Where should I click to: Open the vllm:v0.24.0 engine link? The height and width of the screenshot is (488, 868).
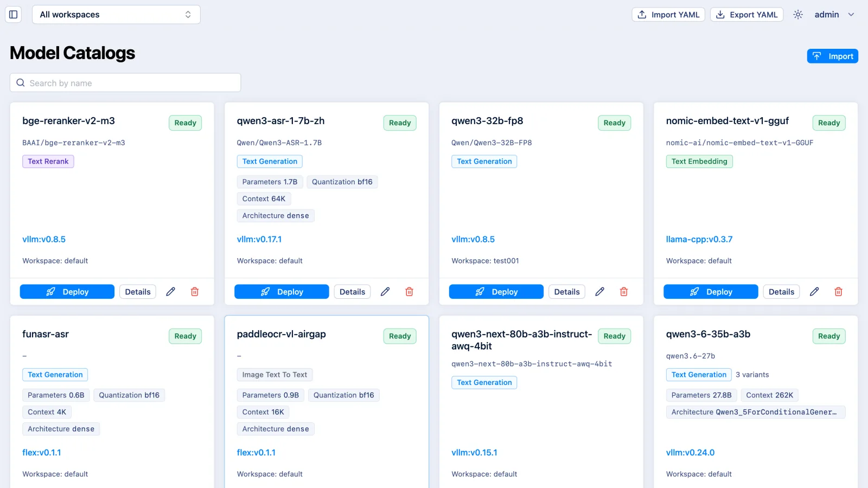pos(690,452)
